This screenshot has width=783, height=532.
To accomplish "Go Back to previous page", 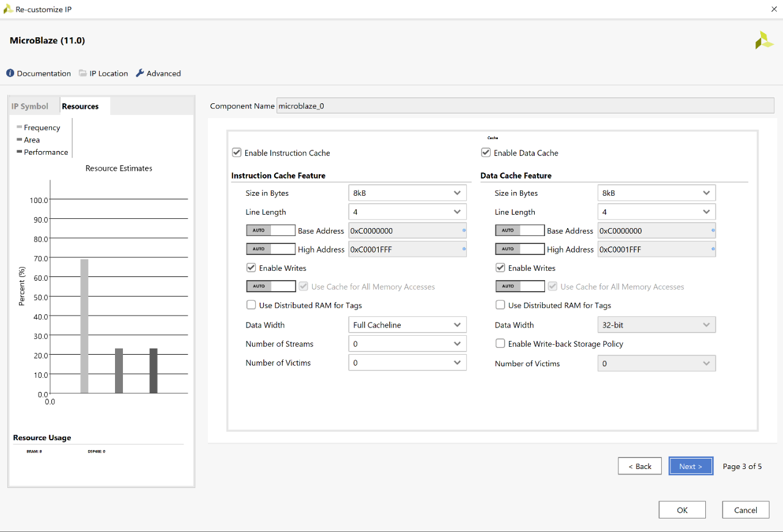I will [639, 466].
